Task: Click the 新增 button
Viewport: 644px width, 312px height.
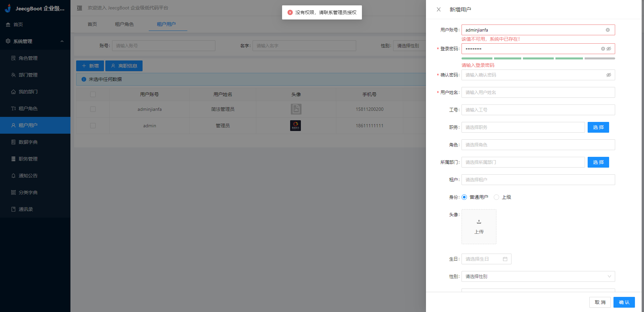Action: [x=90, y=66]
